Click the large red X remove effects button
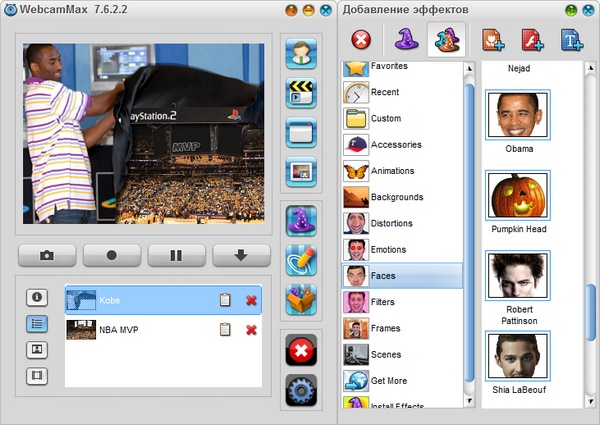 click(x=301, y=350)
